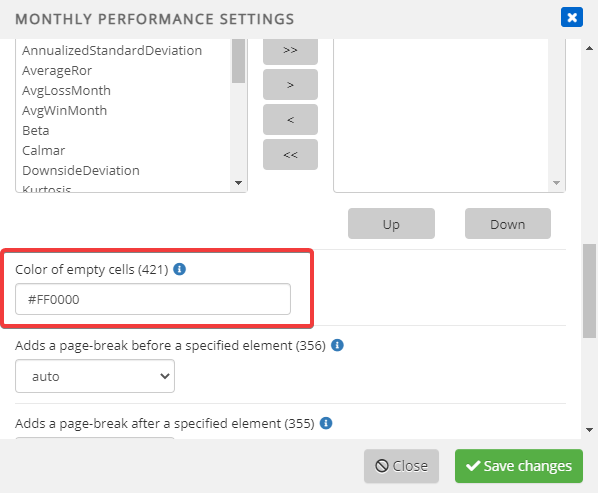Click the Down button
598x493 pixels.
click(x=508, y=224)
